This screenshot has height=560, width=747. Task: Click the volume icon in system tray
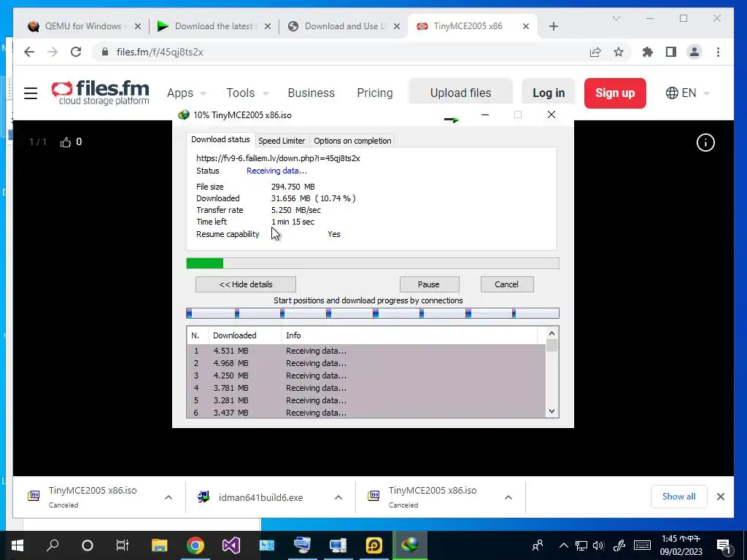(x=598, y=545)
